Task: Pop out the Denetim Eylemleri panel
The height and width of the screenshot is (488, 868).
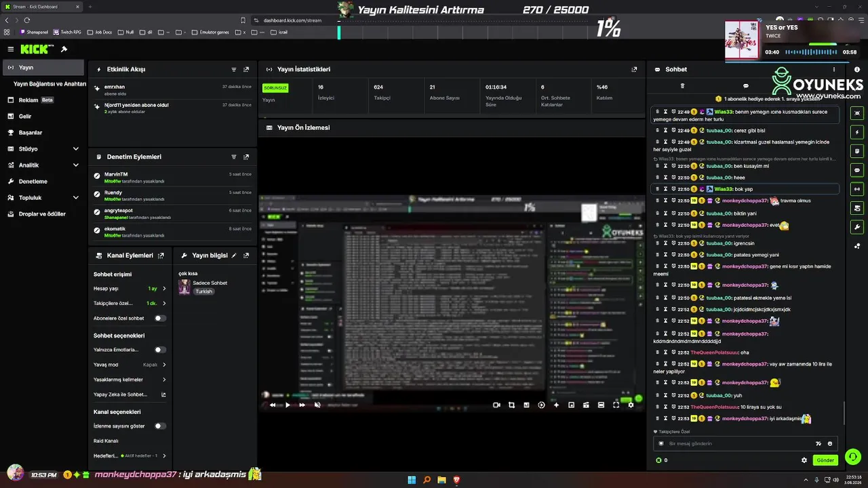Action: [246, 157]
